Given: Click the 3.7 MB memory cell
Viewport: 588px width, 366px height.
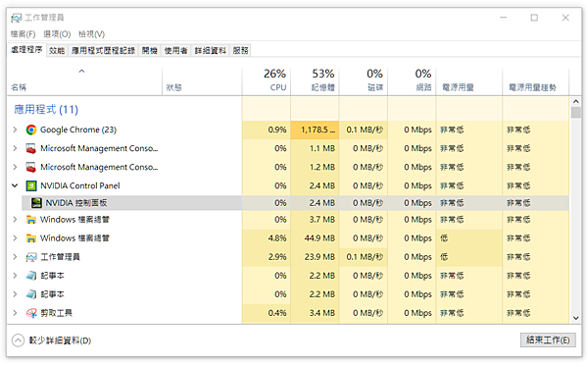Looking at the screenshot, I should (x=315, y=220).
